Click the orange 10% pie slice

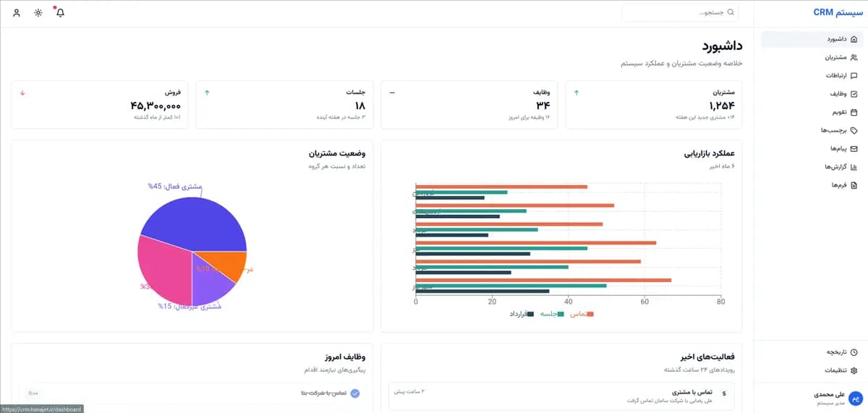pos(226,263)
